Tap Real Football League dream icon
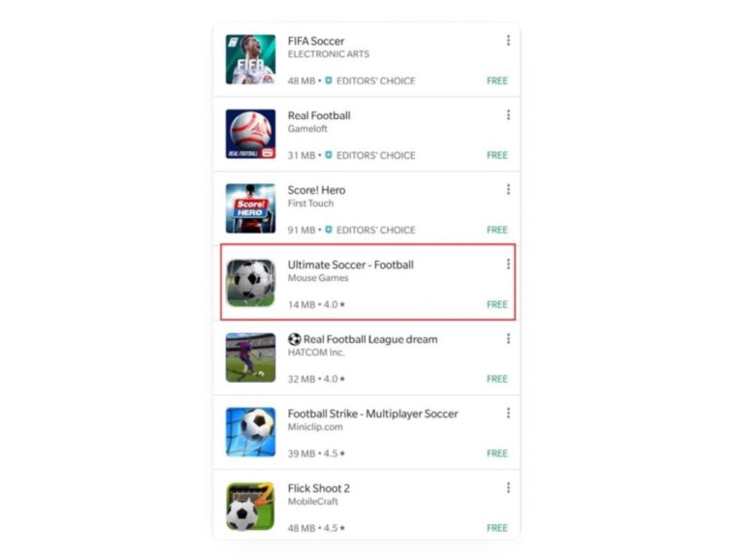 [250, 358]
